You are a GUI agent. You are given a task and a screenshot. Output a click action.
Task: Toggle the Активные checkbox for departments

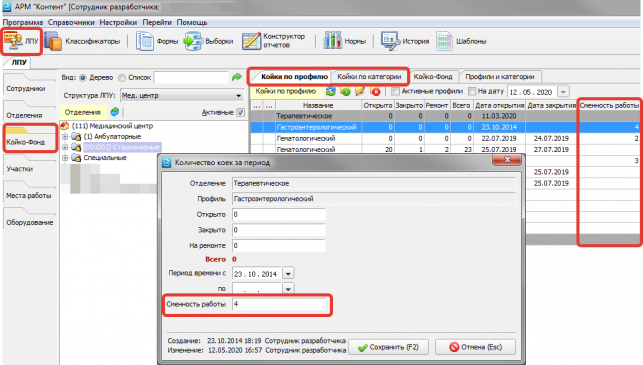coord(241,112)
